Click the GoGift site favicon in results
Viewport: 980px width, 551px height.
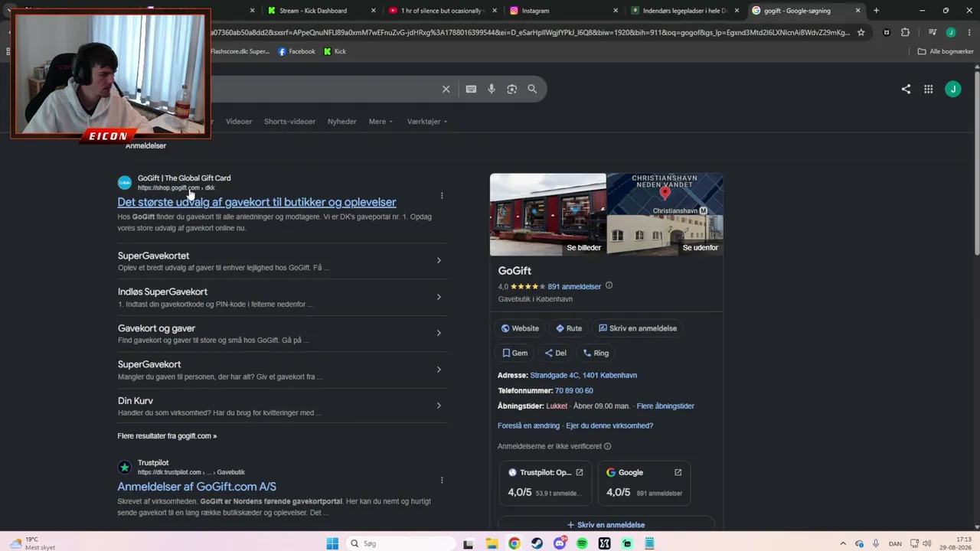pos(125,183)
